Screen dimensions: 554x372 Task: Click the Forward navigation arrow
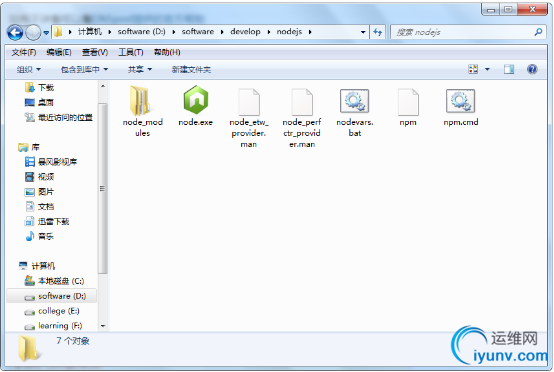[34, 33]
